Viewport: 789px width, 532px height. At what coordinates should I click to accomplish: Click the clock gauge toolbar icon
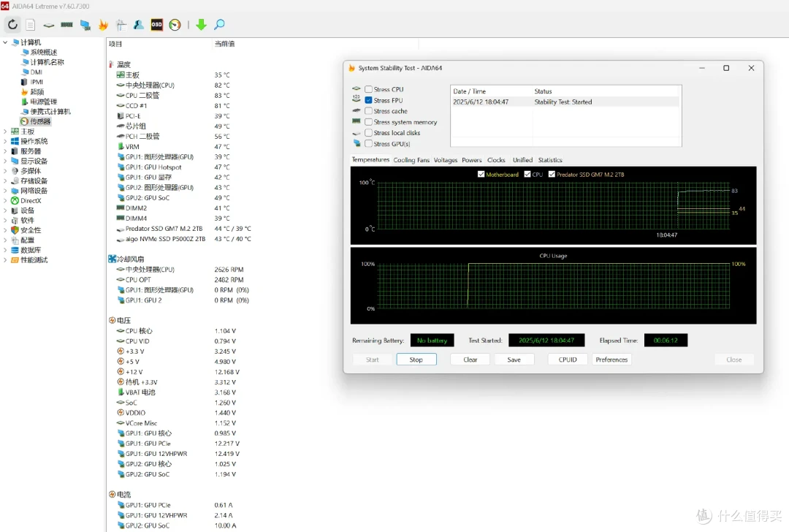point(175,25)
